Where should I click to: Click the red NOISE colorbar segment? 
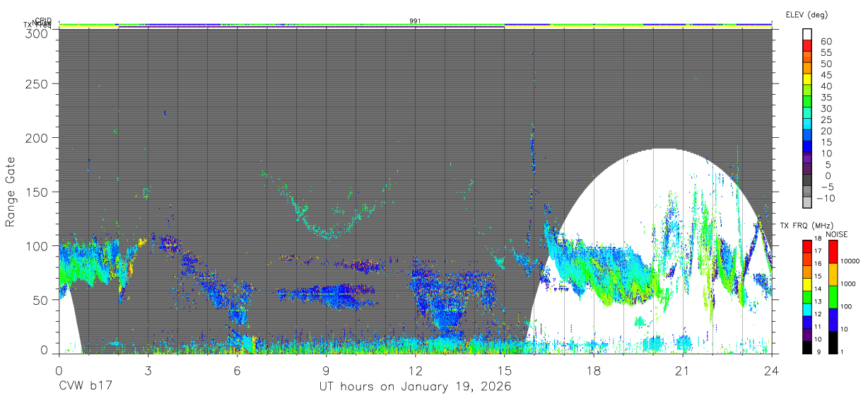click(x=833, y=251)
